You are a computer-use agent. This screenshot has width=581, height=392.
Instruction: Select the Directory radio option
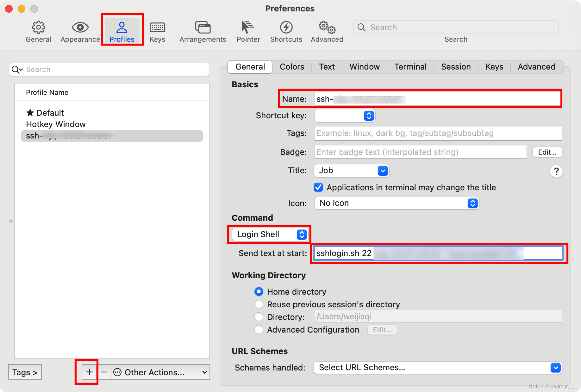point(259,317)
